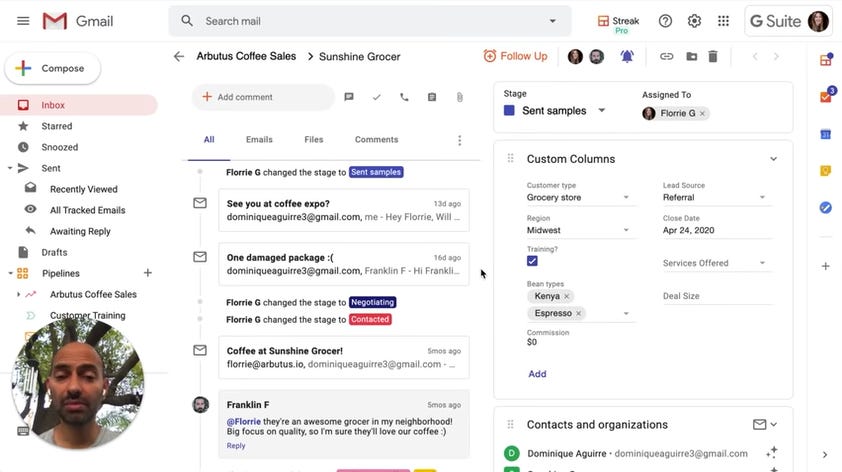Image resolution: width=842 pixels, height=472 pixels.
Task: Add a new pipeline with plus icon
Action: coord(148,273)
